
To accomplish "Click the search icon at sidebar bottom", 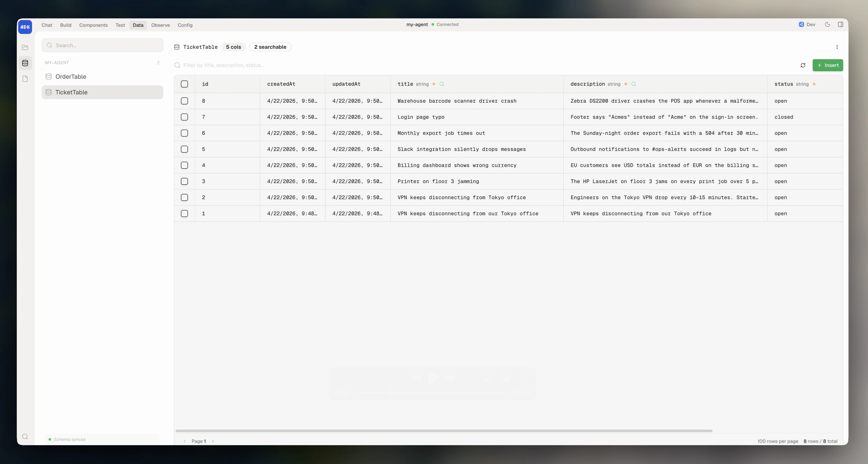I will 25,436.
